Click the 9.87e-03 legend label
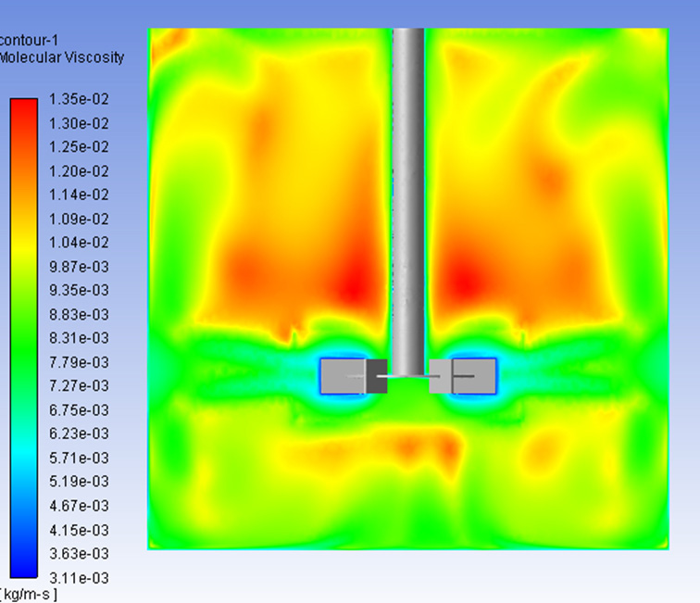The width and height of the screenshot is (700, 603). tap(79, 267)
